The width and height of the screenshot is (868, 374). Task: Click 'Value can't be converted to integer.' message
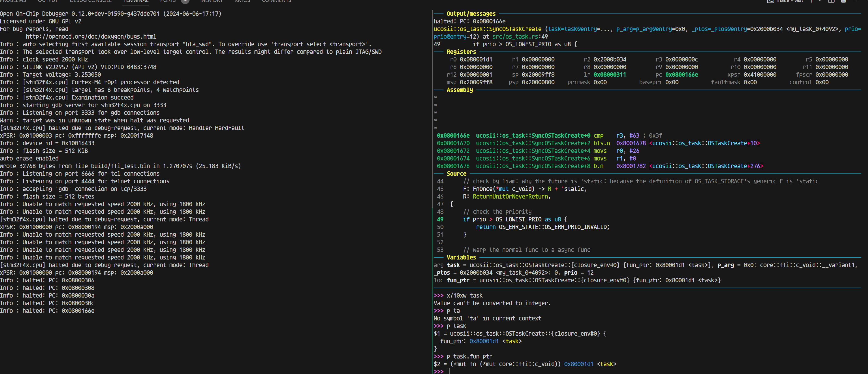click(x=492, y=303)
